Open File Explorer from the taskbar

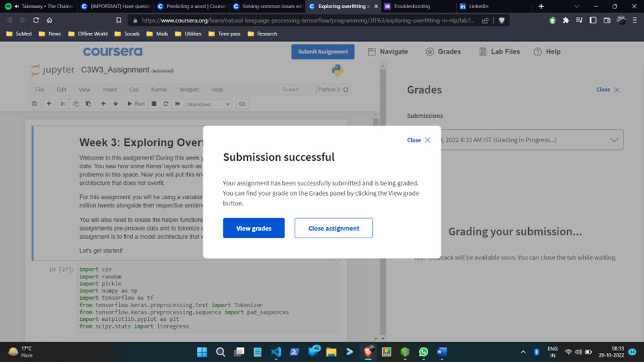tap(331, 352)
